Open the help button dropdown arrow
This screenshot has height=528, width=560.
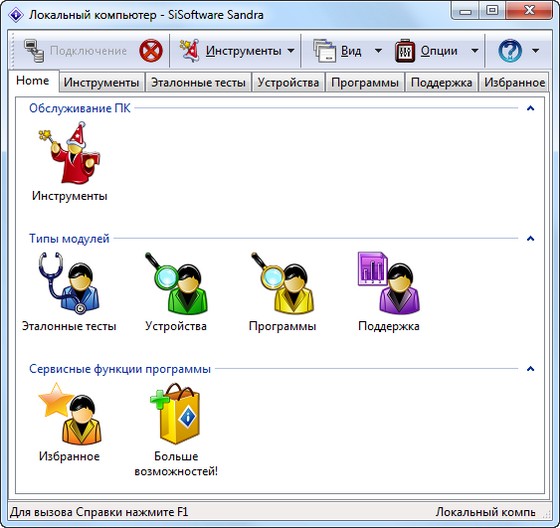(x=535, y=51)
